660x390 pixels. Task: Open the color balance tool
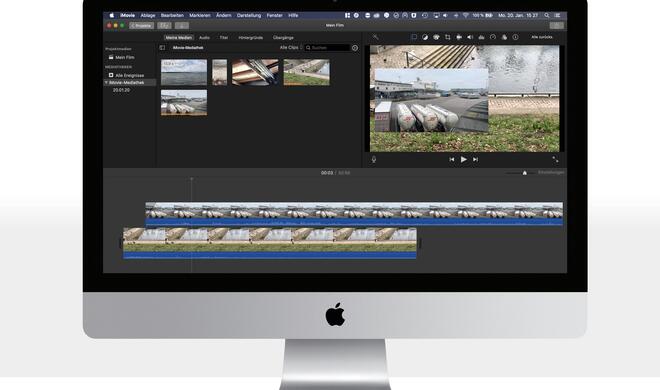pyautogui.click(x=425, y=37)
